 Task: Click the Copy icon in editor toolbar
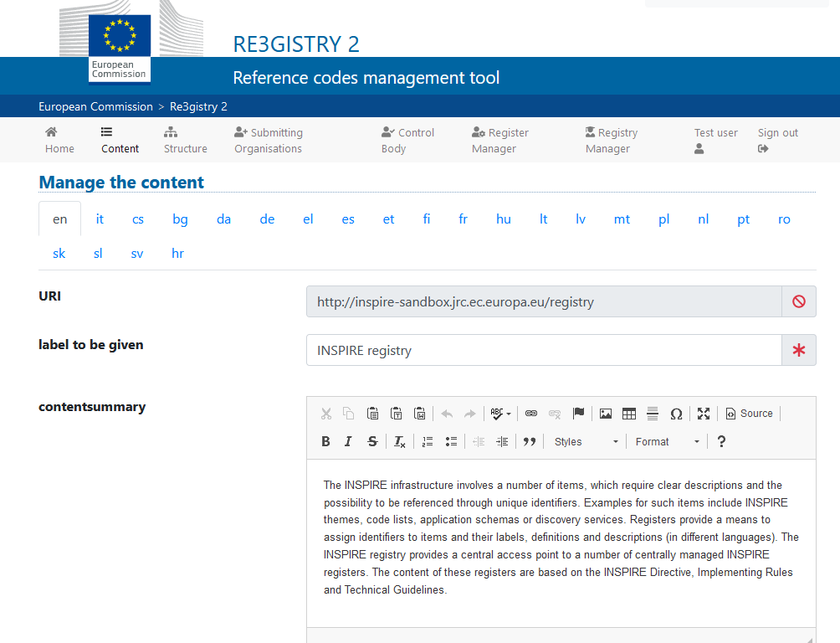pos(349,414)
